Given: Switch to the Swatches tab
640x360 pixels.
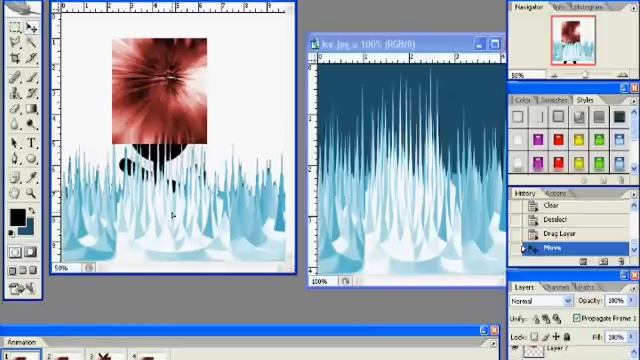Looking at the screenshot, I should point(554,100).
